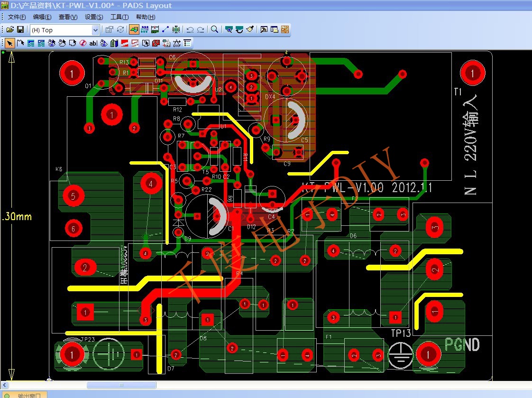Viewport: 532px width, 398px height.
Task: Toggle the Design Toolbar button
Action: pos(145,29)
